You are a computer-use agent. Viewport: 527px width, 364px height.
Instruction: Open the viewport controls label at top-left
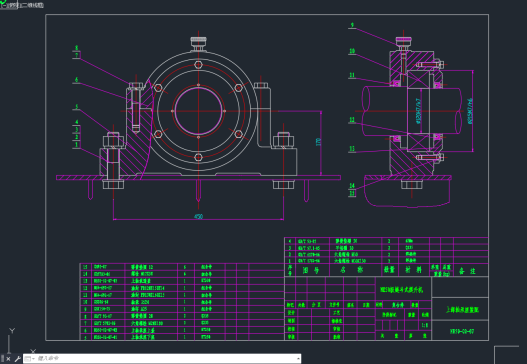pyautogui.click(x=4, y=5)
